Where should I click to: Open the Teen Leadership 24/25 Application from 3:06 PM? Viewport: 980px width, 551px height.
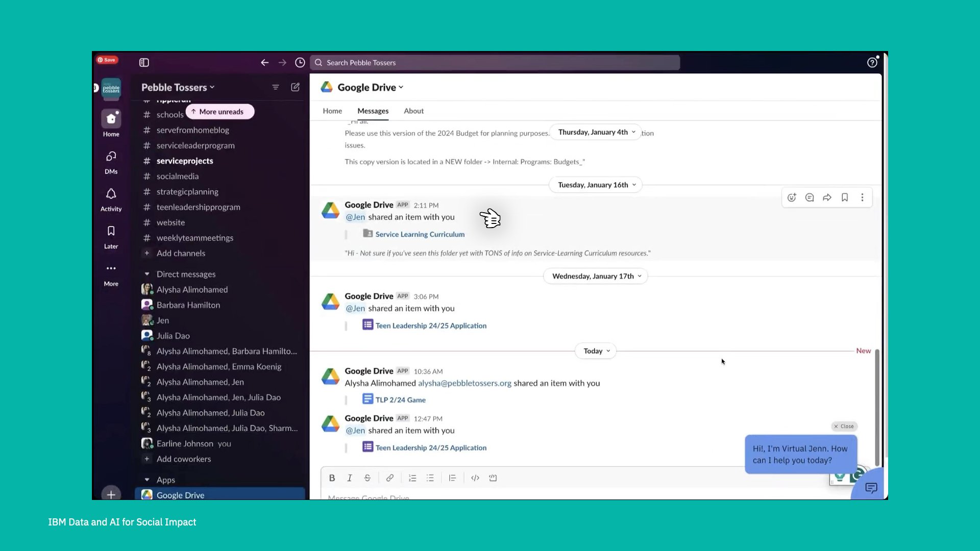(431, 325)
